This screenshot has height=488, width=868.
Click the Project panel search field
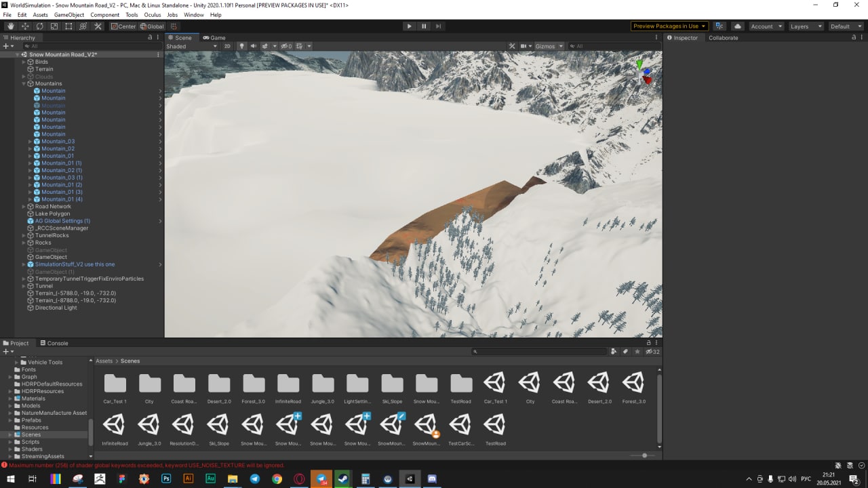[539, 352]
